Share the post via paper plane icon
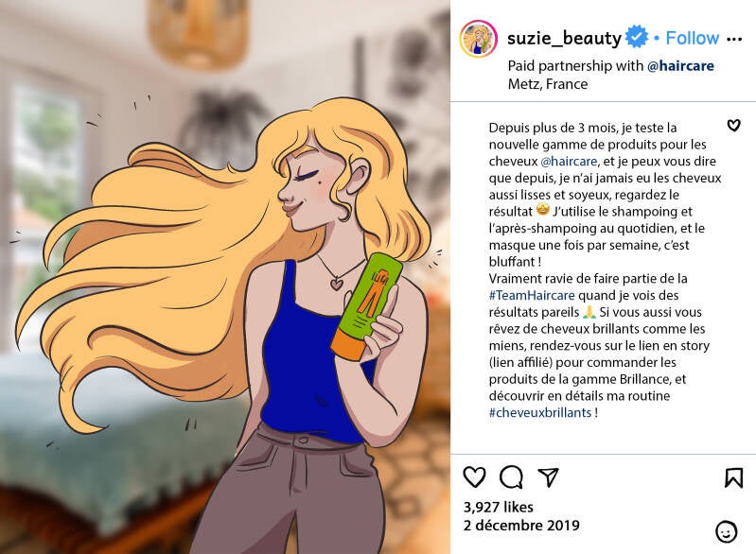The width and height of the screenshot is (756, 554). pyautogui.click(x=548, y=476)
